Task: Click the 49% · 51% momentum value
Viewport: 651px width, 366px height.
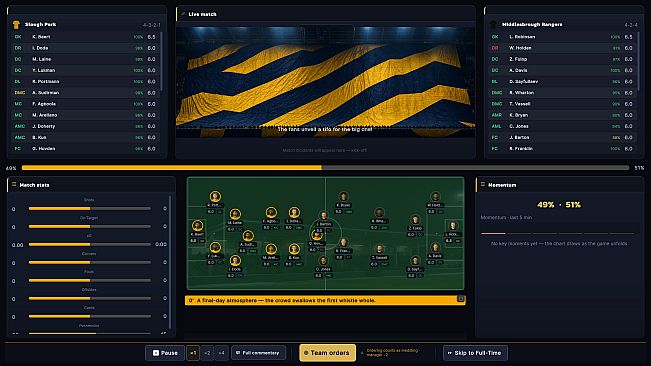Action: 559,205
